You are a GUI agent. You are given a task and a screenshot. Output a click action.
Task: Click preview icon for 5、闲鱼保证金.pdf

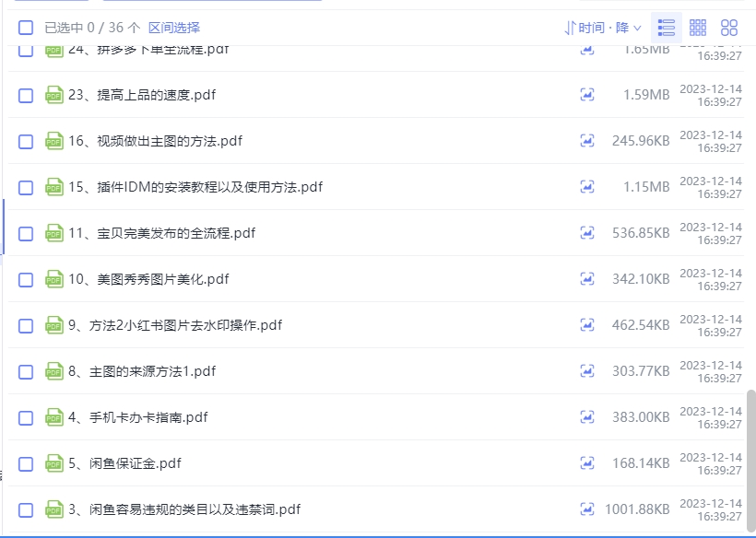(587, 463)
